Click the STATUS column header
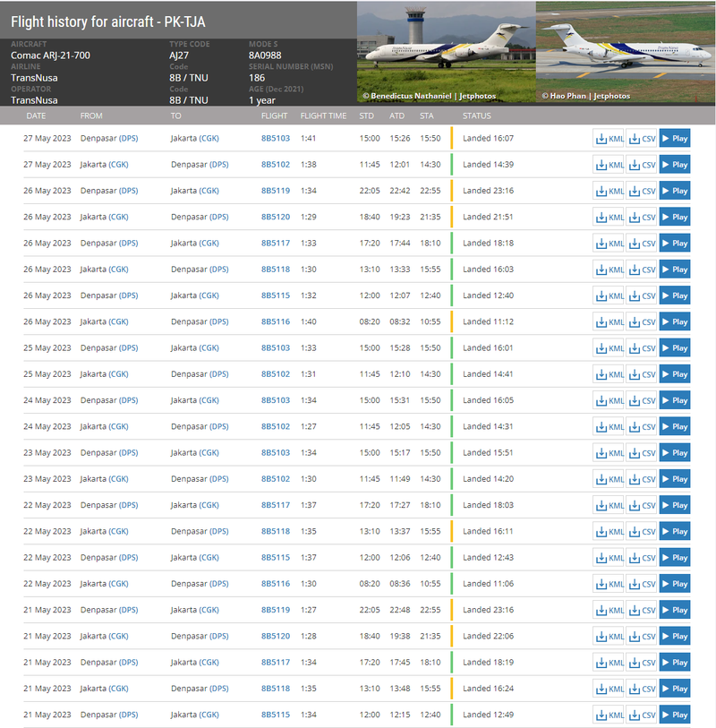 pos(476,116)
